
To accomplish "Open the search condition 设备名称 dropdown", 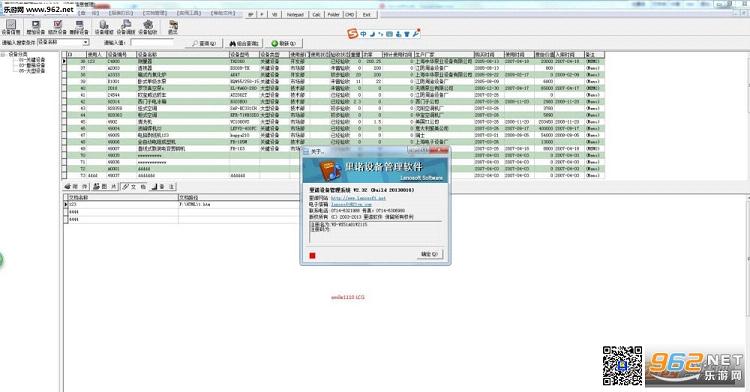I will pyautogui.click(x=63, y=43).
